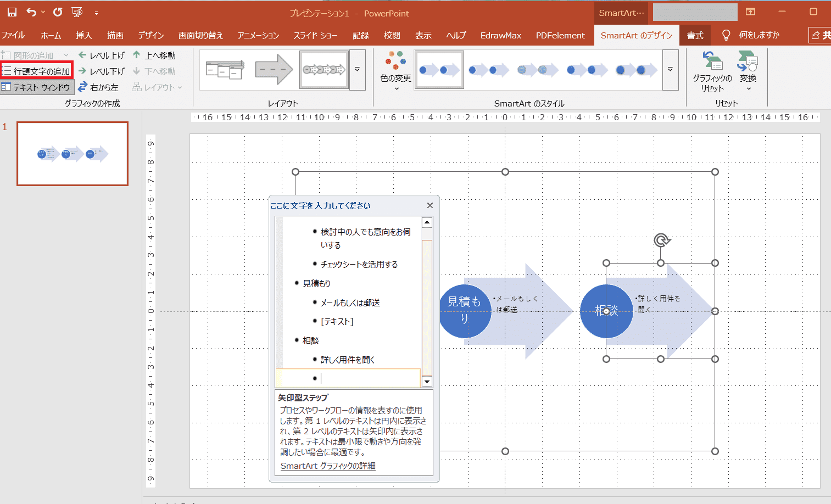Click the rotation handle above the shape
831x504 pixels.
pyautogui.click(x=662, y=240)
